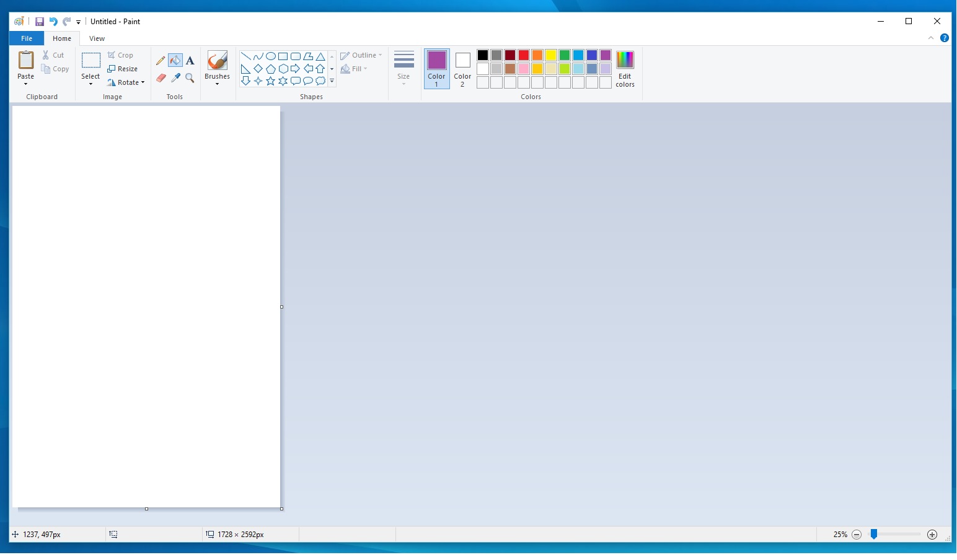Pick the yellow color swatch
This screenshot has width=957, height=560.
click(x=551, y=55)
